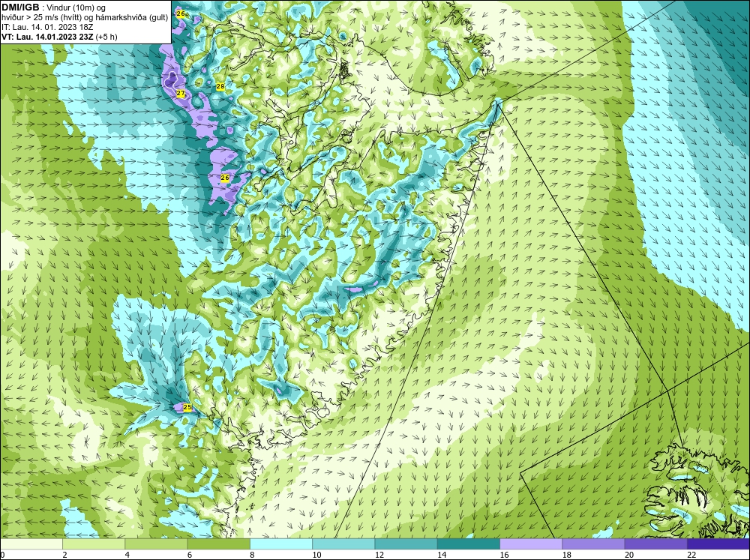The height and width of the screenshot is (560, 750).
Task: Click the yellow gust label 25
Action: pos(187,408)
